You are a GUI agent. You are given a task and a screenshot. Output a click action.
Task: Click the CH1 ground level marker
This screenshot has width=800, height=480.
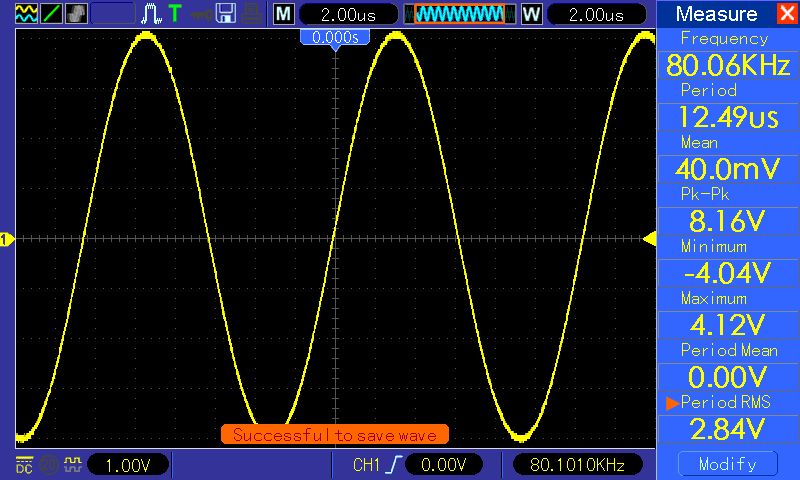(7, 239)
